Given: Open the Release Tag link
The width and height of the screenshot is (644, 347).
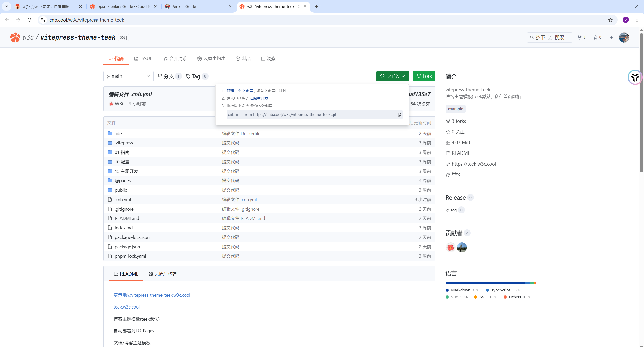Looking at the screenshot, I should 455,210.
